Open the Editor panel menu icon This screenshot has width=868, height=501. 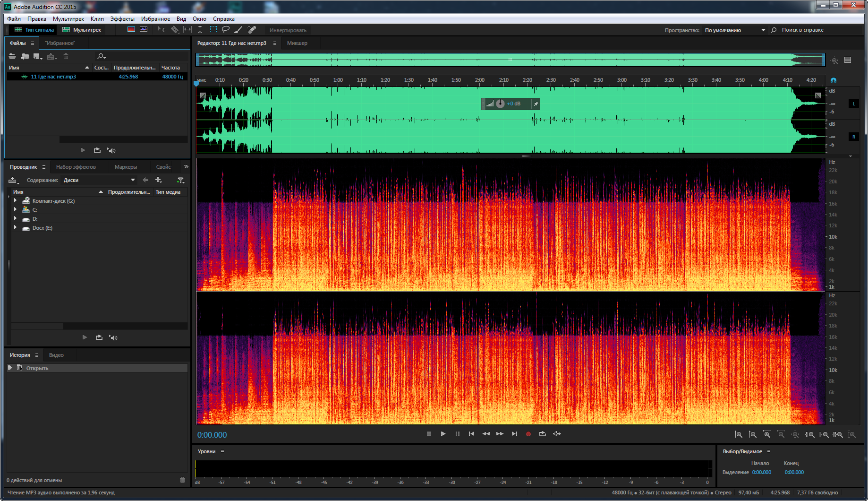[275, 43]
